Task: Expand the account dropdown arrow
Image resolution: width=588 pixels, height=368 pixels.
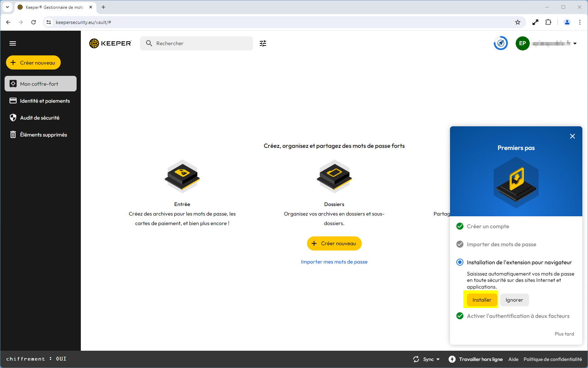Action: pyautogui.click(x=575, y=43)
